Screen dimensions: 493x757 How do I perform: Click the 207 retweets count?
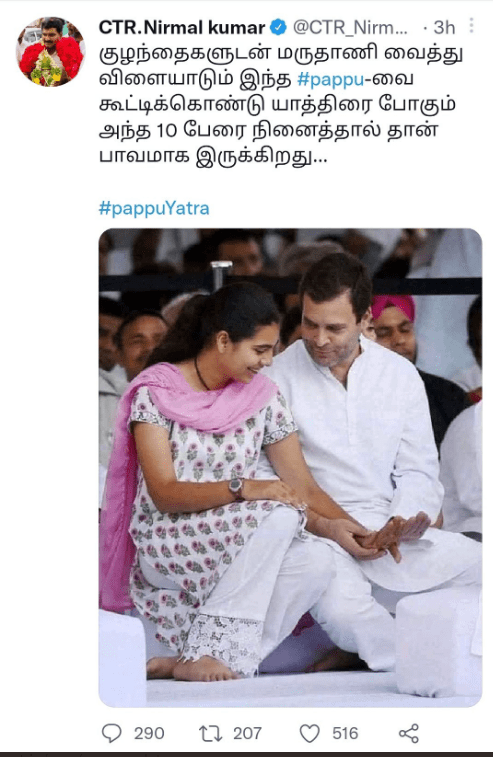[x=247, y=734]
